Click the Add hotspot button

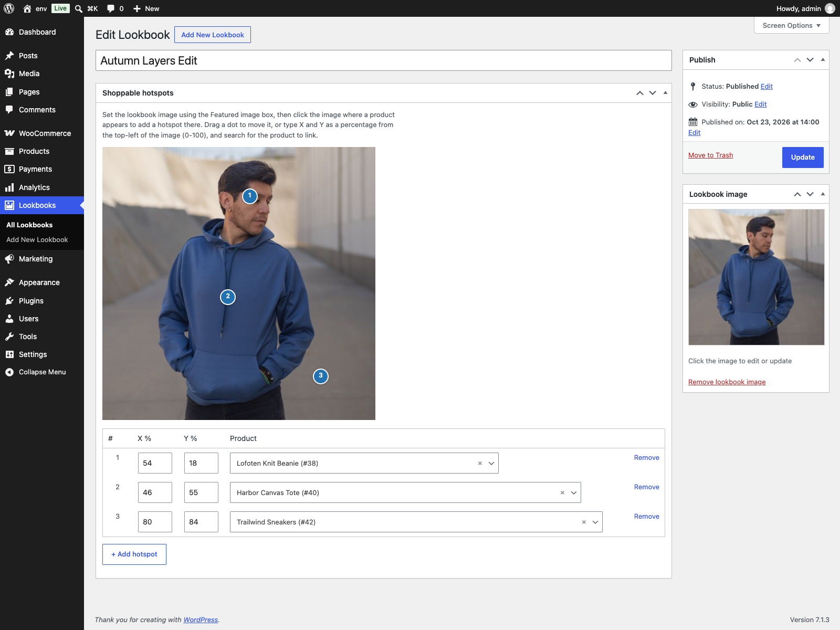point(134,554)
